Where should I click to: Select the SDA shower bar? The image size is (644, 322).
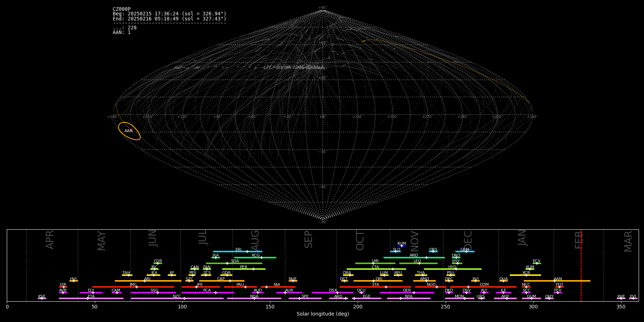tap(234, 263)
